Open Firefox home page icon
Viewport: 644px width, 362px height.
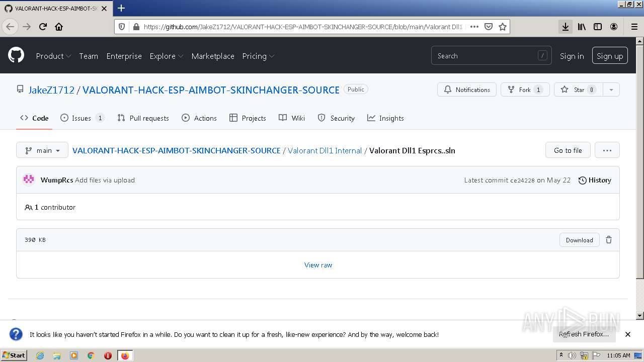pyautogui.click(x=59, y=27)
